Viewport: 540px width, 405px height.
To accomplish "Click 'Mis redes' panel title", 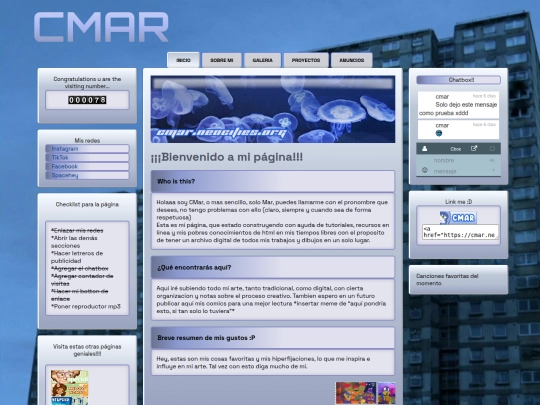I will 87,141.
